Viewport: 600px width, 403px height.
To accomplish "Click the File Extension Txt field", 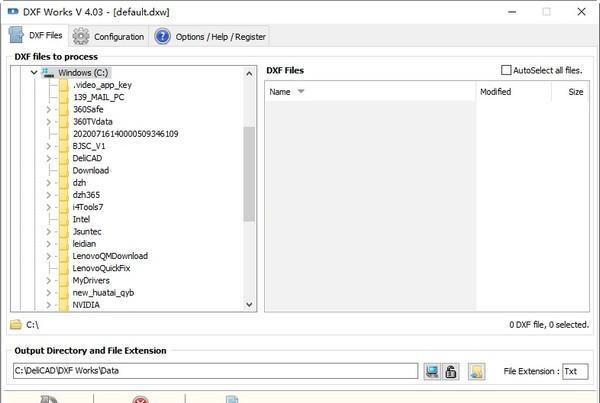I will [575, 371].
